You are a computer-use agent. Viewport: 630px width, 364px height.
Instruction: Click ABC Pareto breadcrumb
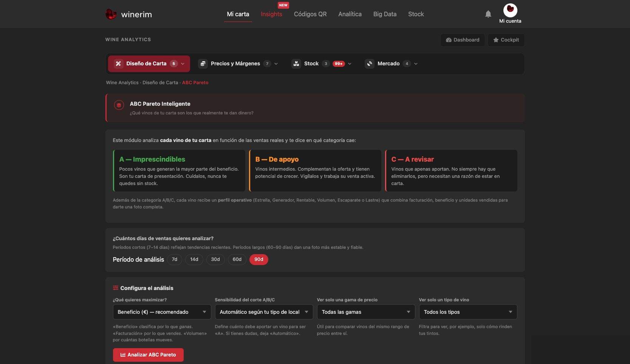(x=195, y=82)
